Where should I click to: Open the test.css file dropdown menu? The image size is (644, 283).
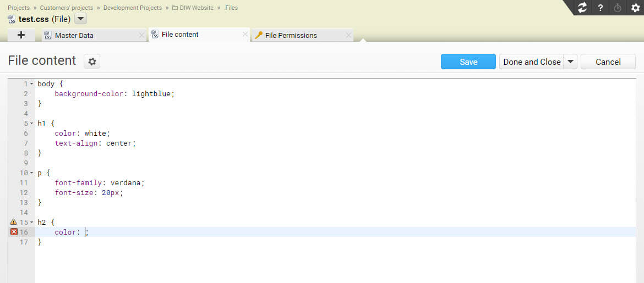80,19
